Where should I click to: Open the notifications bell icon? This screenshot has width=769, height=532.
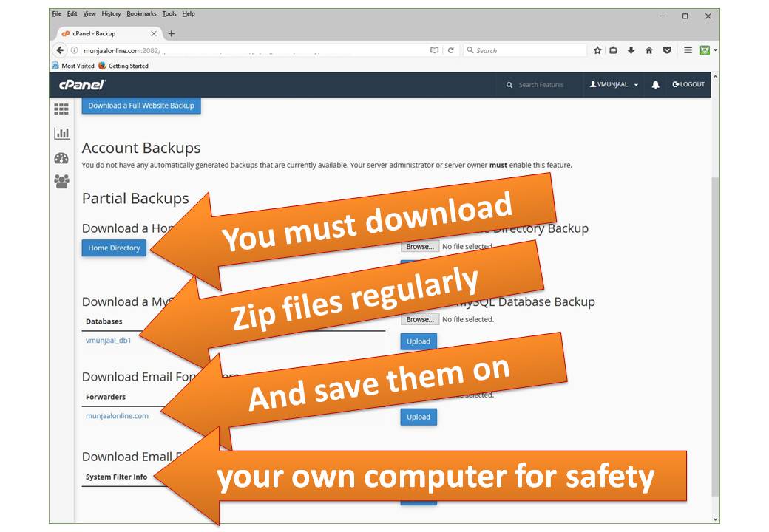pyautogui.click(x=655, y=85)
